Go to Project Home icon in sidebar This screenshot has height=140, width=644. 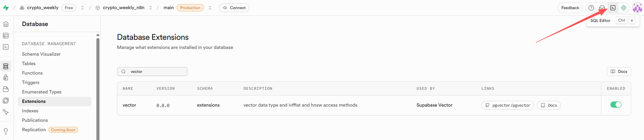[6, 24]
